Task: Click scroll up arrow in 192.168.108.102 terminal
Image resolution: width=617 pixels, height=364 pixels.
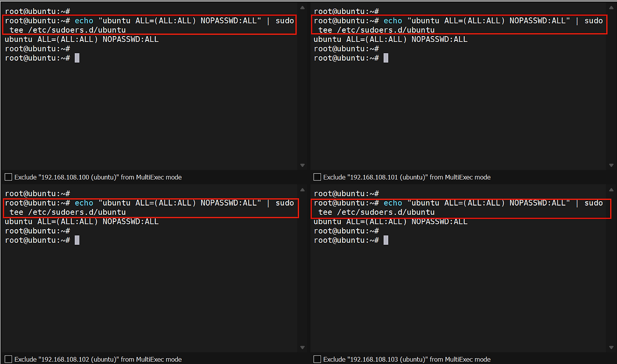Action: [x=302, y=191]
